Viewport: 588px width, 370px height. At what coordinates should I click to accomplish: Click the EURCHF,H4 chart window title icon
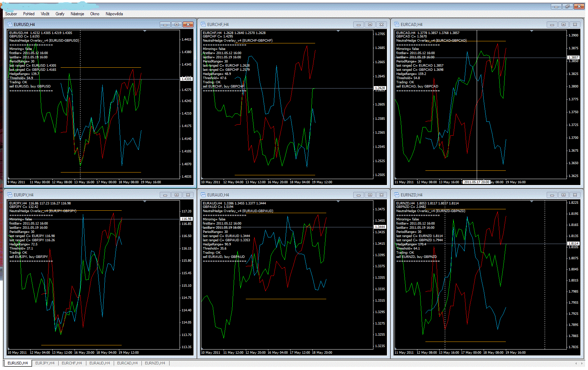[x=204, y=25]
